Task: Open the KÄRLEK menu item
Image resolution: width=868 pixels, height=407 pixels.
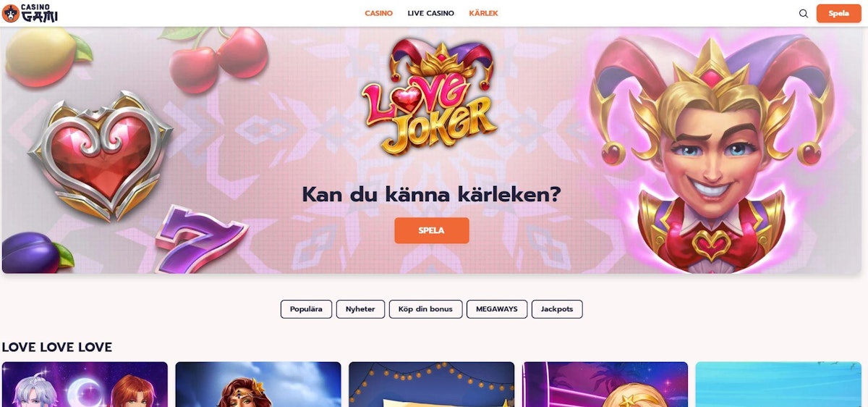Action: pyautogui.click(x=483, y=13)
